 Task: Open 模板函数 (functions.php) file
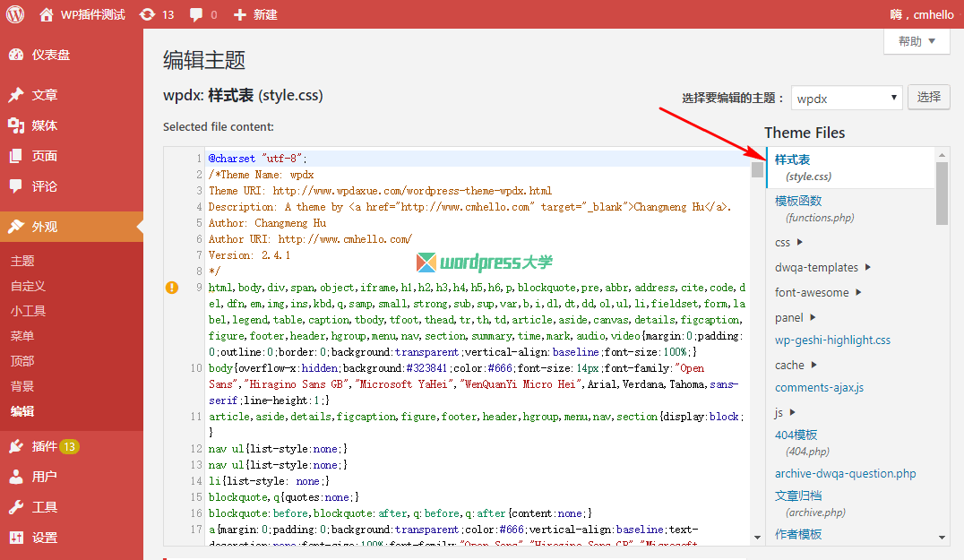click(814, 209)
